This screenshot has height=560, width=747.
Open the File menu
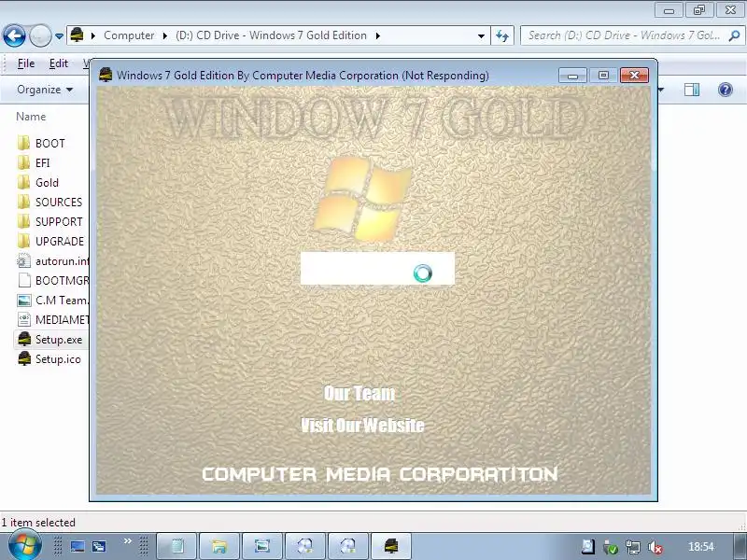pyautogui.click(x=26, y=63)
